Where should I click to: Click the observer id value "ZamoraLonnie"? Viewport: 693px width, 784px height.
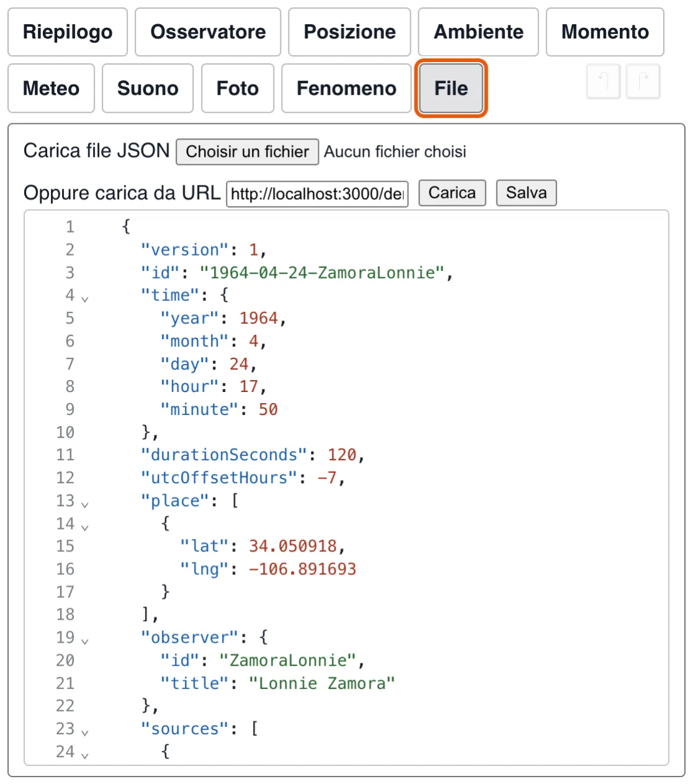coord(288,660)
